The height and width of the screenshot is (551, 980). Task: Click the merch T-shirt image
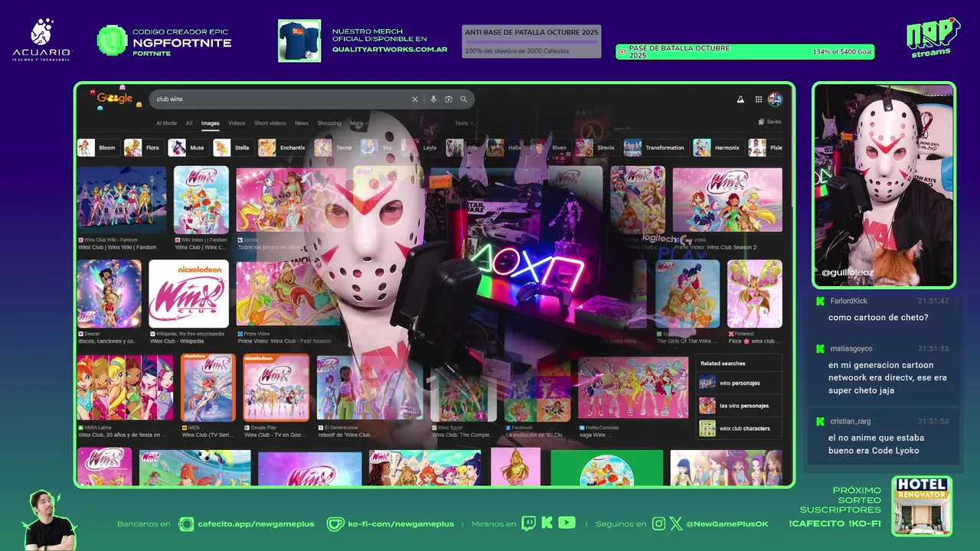[299, 41]
